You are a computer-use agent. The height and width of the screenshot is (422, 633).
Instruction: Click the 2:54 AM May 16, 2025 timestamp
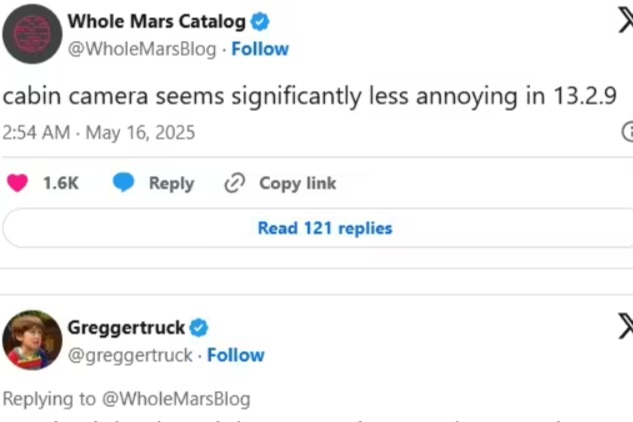[99, 132]
